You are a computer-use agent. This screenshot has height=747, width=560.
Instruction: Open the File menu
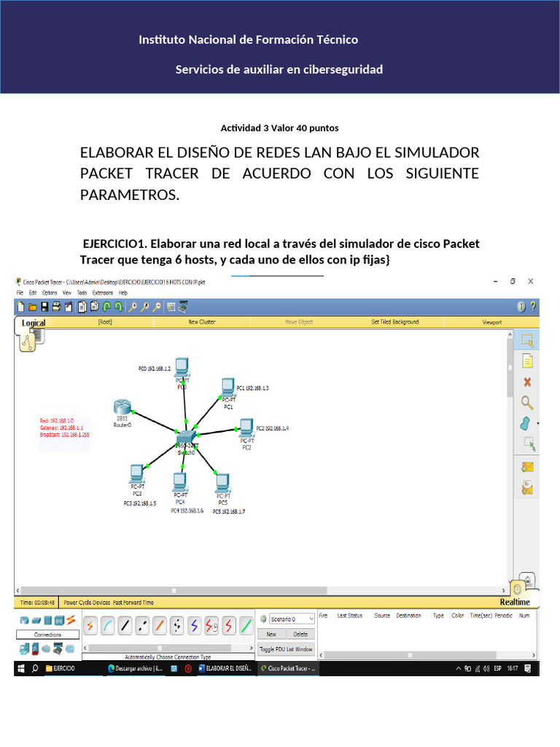pyautogui.click(x=20, y=293)
